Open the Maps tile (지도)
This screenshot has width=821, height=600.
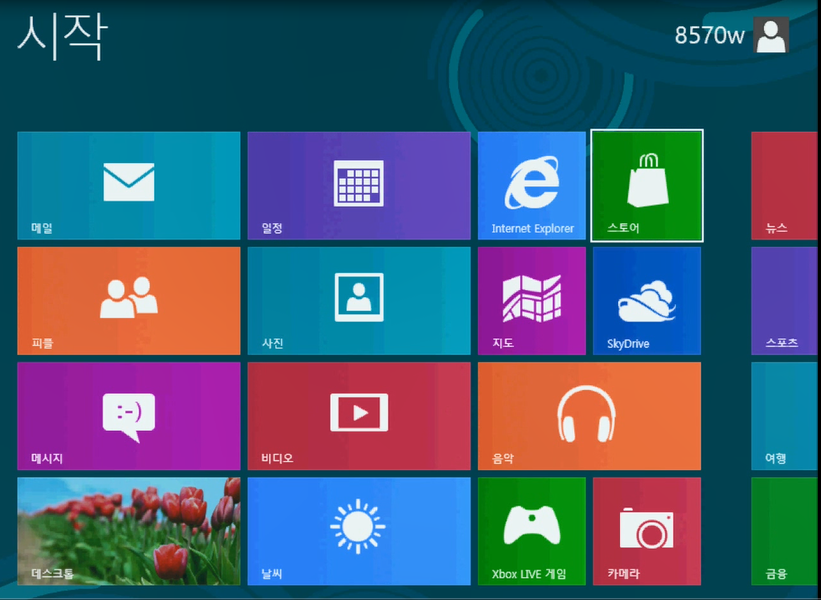point(532,301)
